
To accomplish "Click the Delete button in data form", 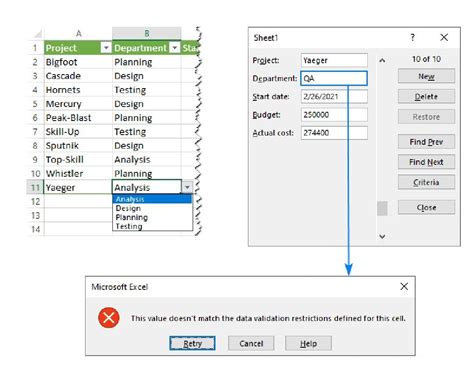I will [x=426, y=97].
